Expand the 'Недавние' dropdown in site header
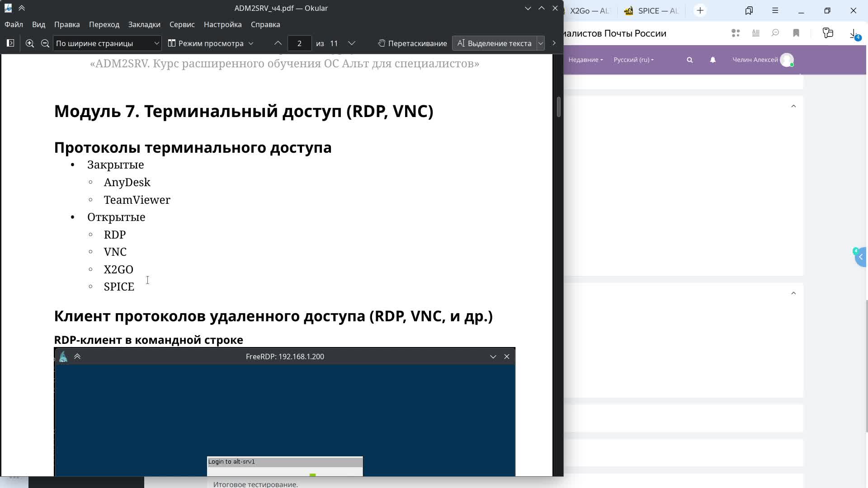The width and height of the screenshot is (868, 488). 585,60
